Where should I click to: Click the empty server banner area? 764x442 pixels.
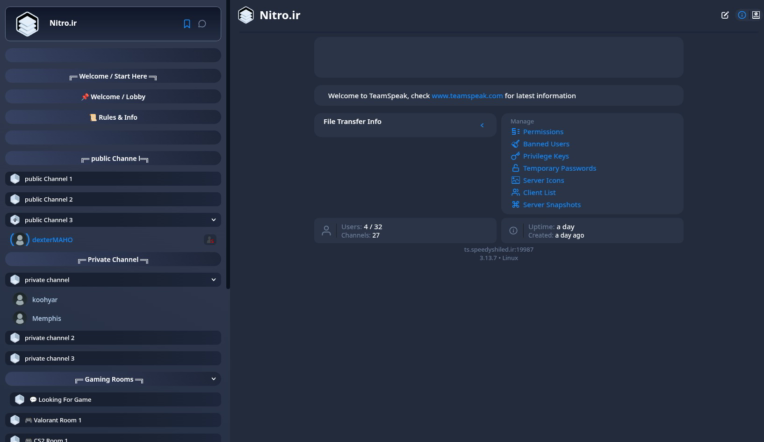click(x=498, y=57)
